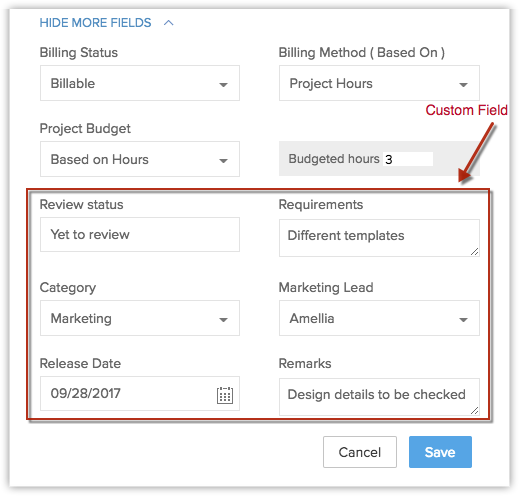Click the Marketing Lead dropdown arrow

[x=463, y=320]
